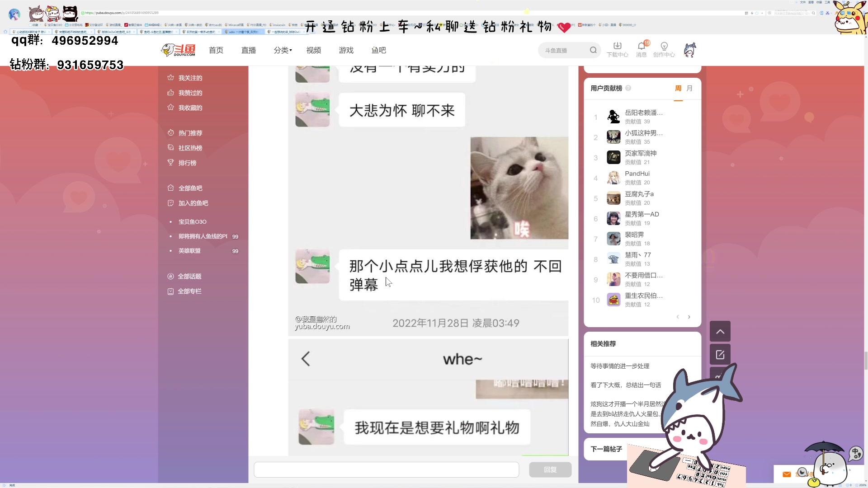Screen dimensions: 868x488
Task: Click the page vertical scrollbar
Action: tap(866, 361)
